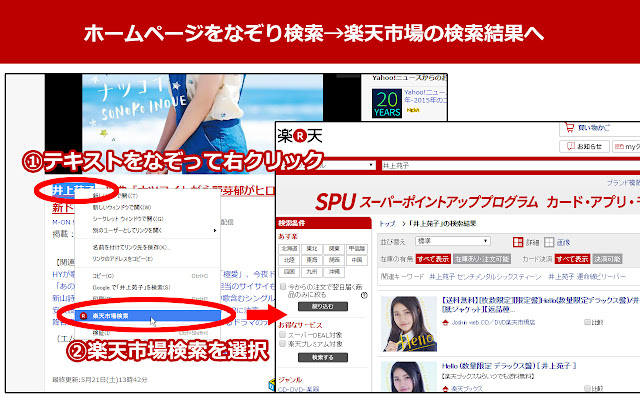Click the CD・DVD・楽器 genre link

pyautogui.click(x=299, y=389)
